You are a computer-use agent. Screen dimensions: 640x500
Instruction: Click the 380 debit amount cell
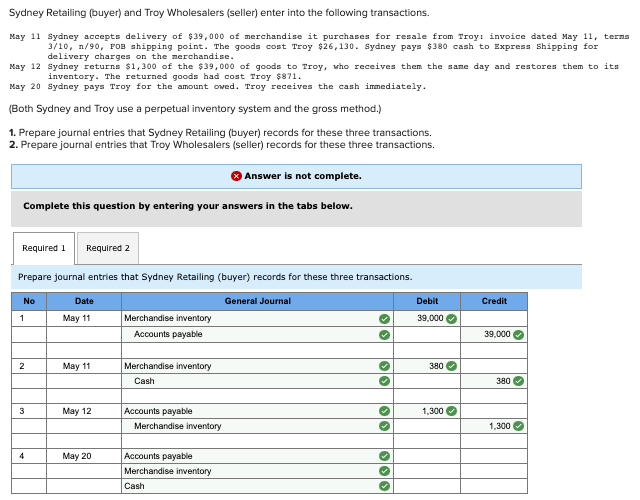coord(427,366)
